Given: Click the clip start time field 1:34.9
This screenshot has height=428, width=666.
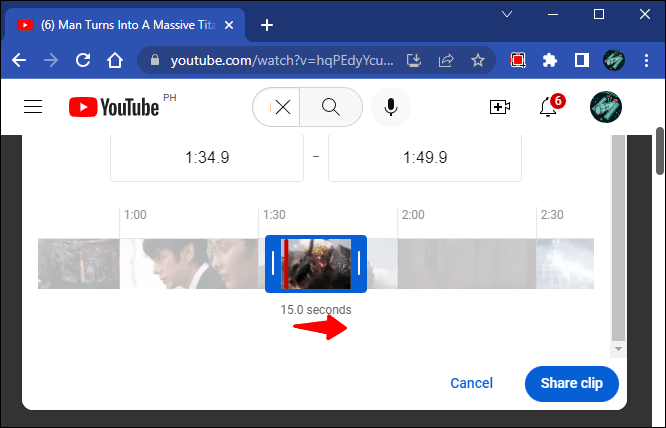Looking at the screenshot, I should point(207,158).
